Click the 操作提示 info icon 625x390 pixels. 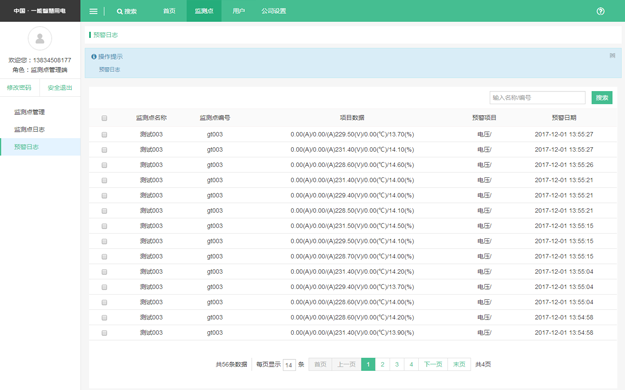click(94, 57)
